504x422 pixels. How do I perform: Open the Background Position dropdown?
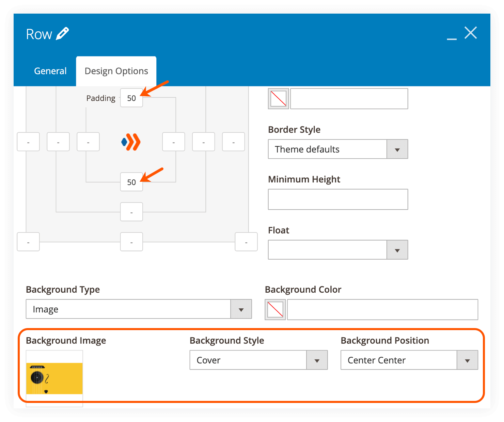(409, 360)
